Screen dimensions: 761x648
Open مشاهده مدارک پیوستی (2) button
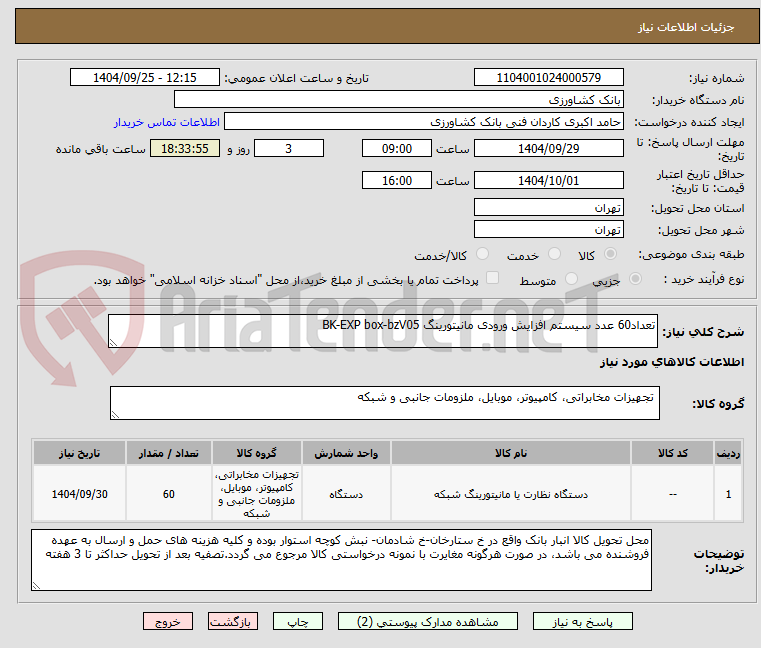[428, 621]
